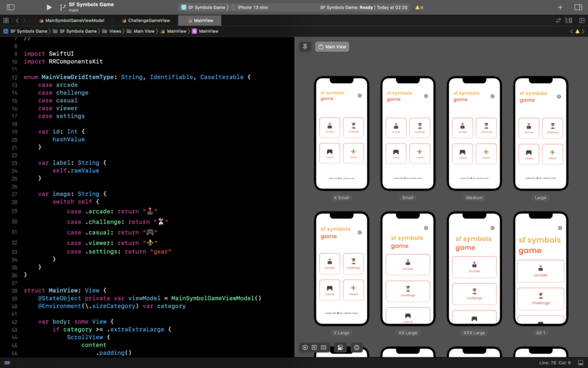Click the casual card in Medium preview
Screen dimensions: 588x368
pos(463,154)
